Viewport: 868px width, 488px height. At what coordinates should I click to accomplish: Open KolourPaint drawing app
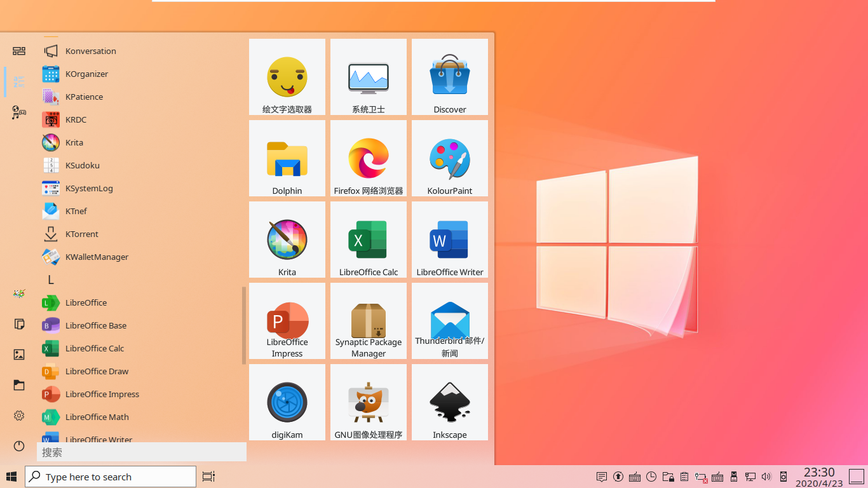(x=449, y=158)
